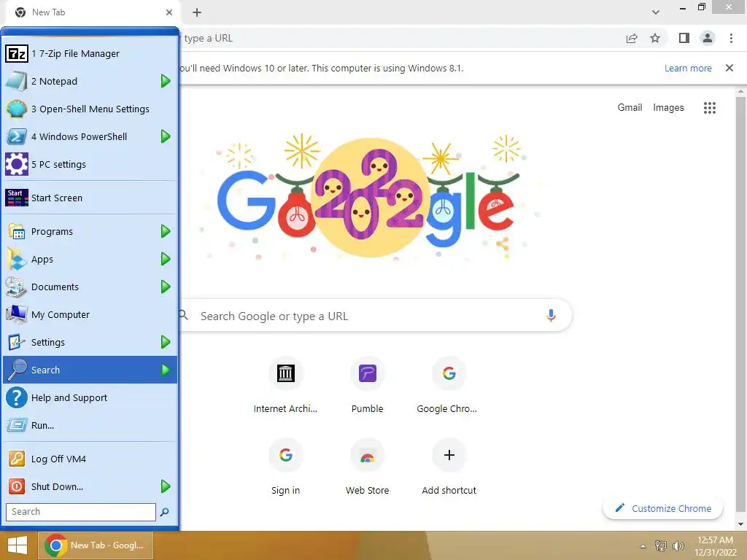Open Gmail link

point(630,108)
